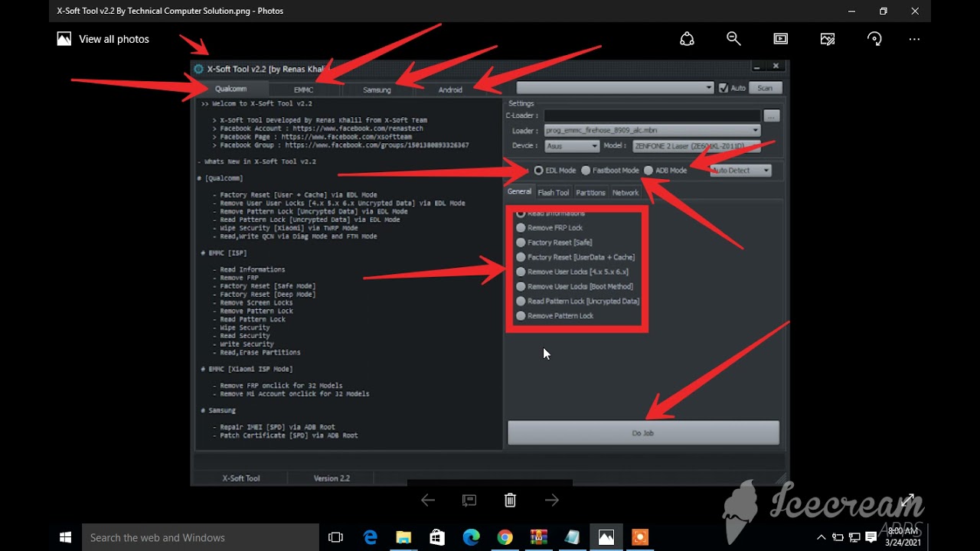980x551 pixels.
Task: Click the facebook.com/xsoftteam page link text
Action: (347, 137)
